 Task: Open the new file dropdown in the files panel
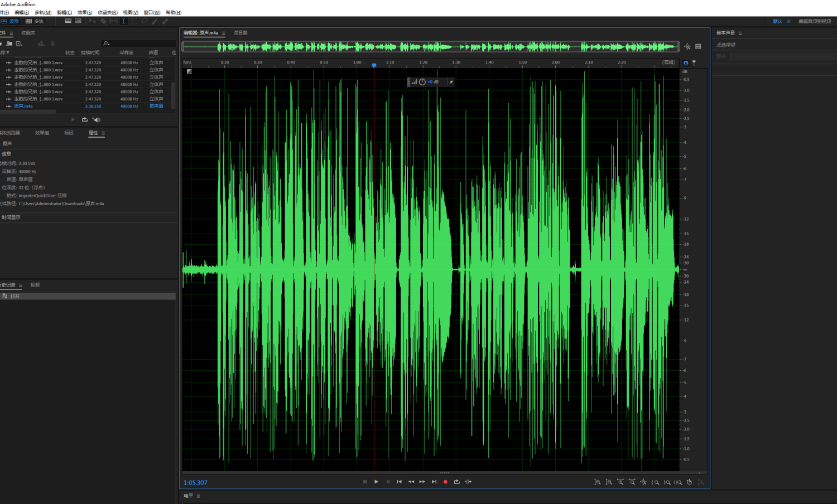click(x=20, y=43)
